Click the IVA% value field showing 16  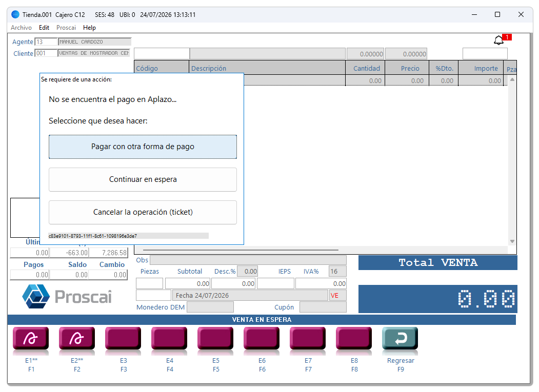[337, 272]
